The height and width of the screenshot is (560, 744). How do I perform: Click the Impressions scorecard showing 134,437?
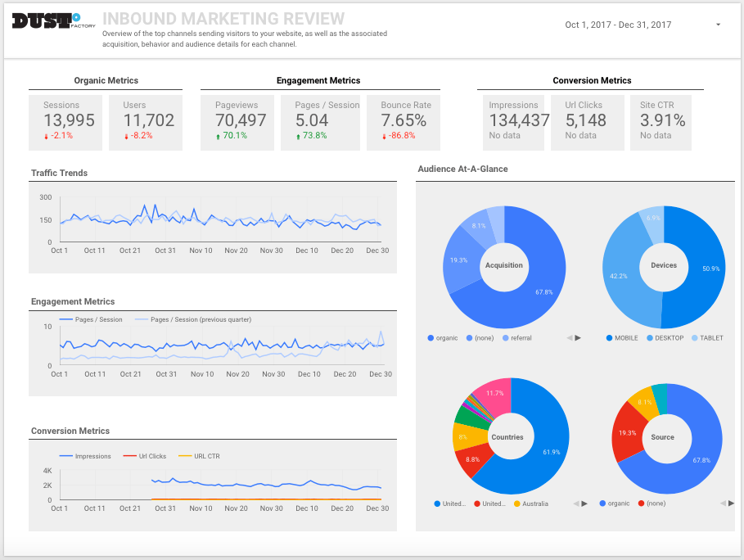513,121
